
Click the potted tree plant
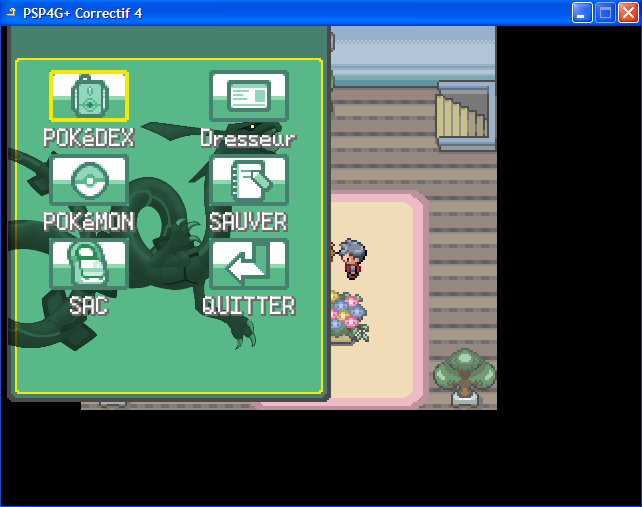(465, 378)
